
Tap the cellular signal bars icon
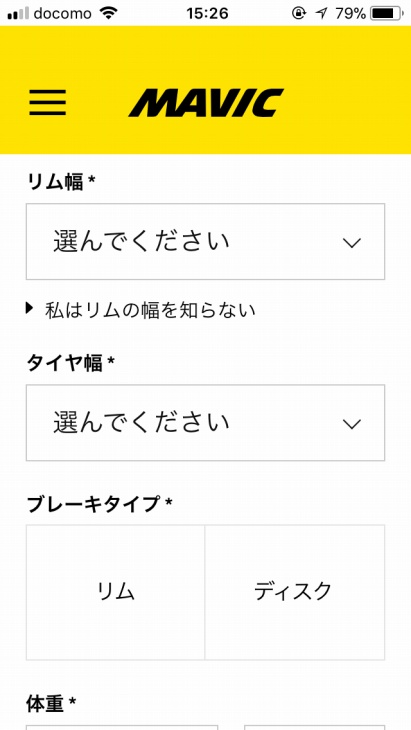coord(18,14)
